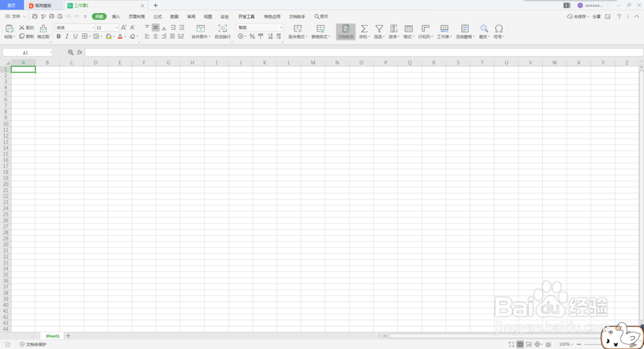
Task: Click the Redo arrow icon
Action: pyautogui.click(x=77, y=17)
